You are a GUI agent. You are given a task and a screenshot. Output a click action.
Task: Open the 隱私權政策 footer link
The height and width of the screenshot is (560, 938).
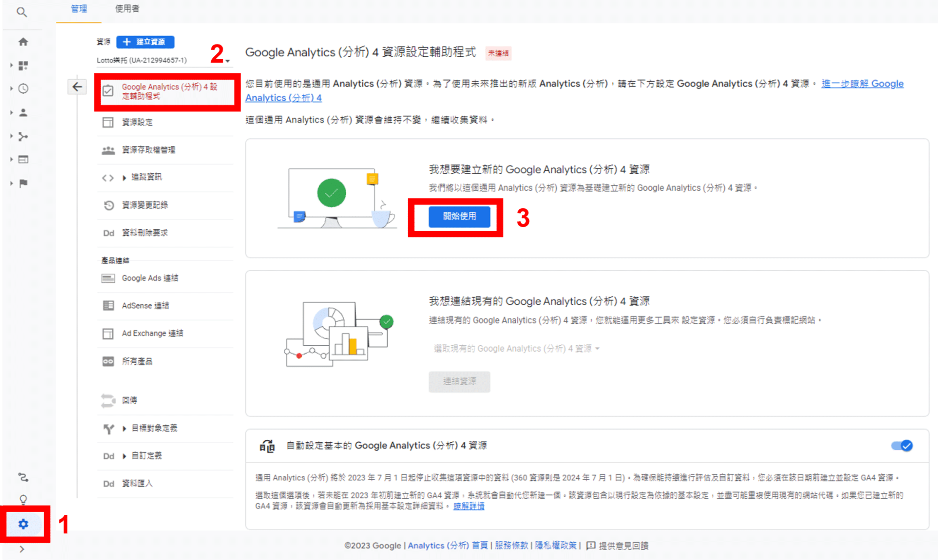556,545
